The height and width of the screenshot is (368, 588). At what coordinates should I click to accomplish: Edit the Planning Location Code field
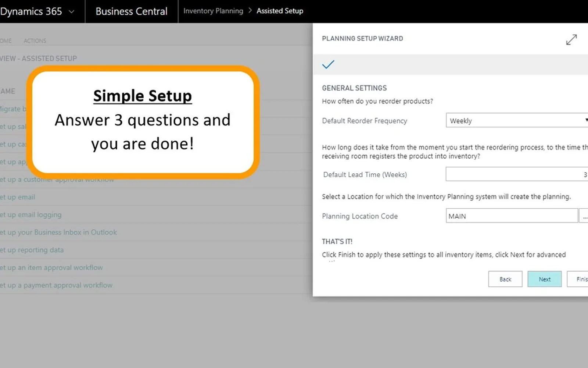point(512,216)
